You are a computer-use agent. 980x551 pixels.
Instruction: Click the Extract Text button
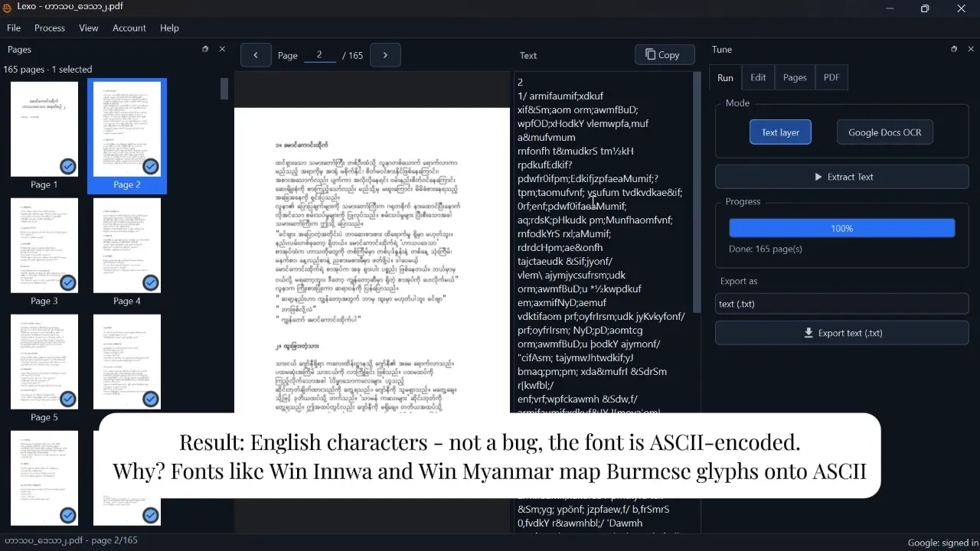point(841,177)
